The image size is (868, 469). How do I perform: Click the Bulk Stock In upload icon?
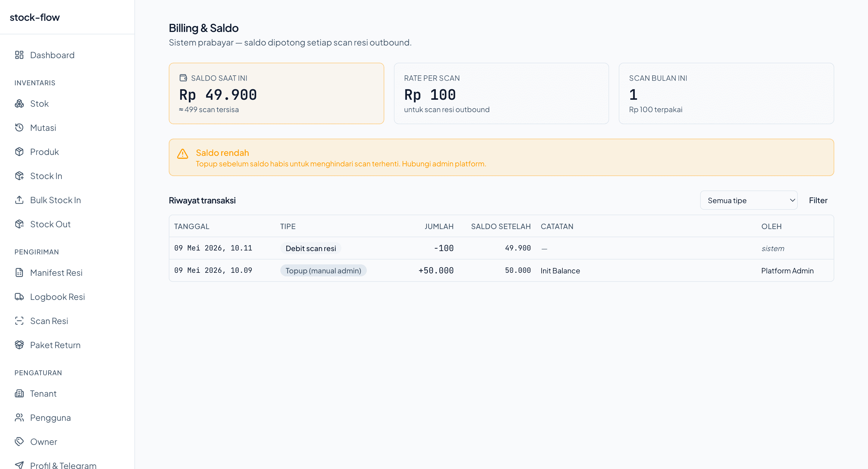tap(19, 200)
